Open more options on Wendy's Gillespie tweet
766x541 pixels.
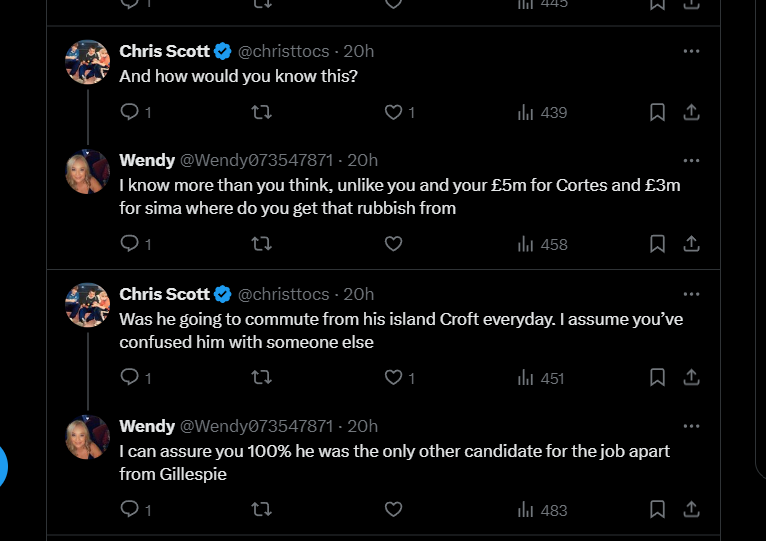[691, 426]
